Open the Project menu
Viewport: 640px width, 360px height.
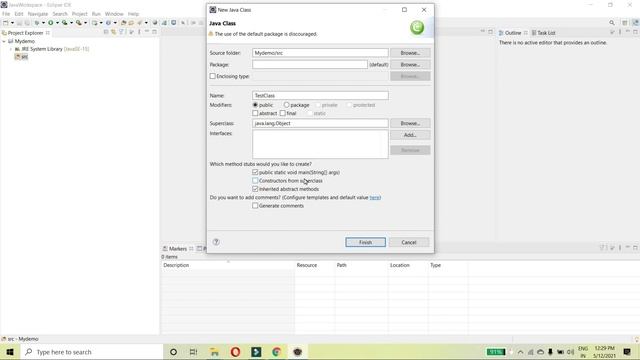coord(80,14)
